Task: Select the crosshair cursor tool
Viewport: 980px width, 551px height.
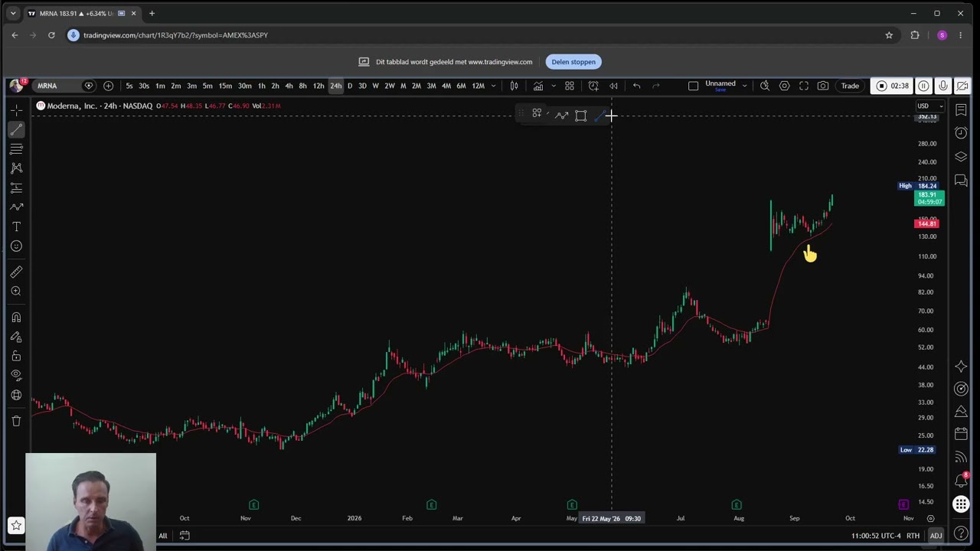Action: pos(16,110)
